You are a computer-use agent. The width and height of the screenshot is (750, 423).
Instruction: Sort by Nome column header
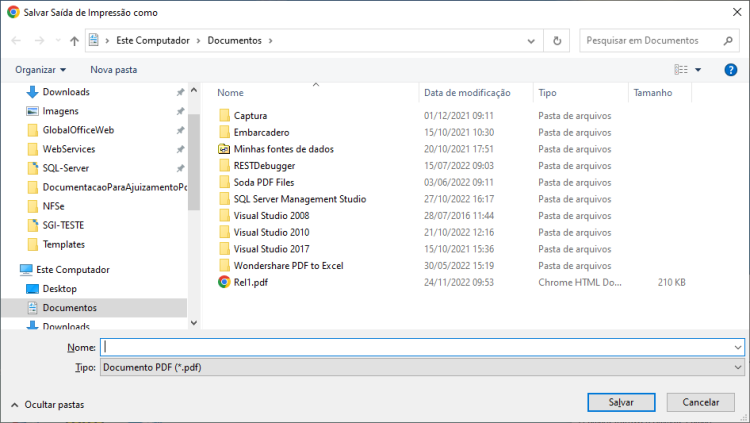pos(230,93)
